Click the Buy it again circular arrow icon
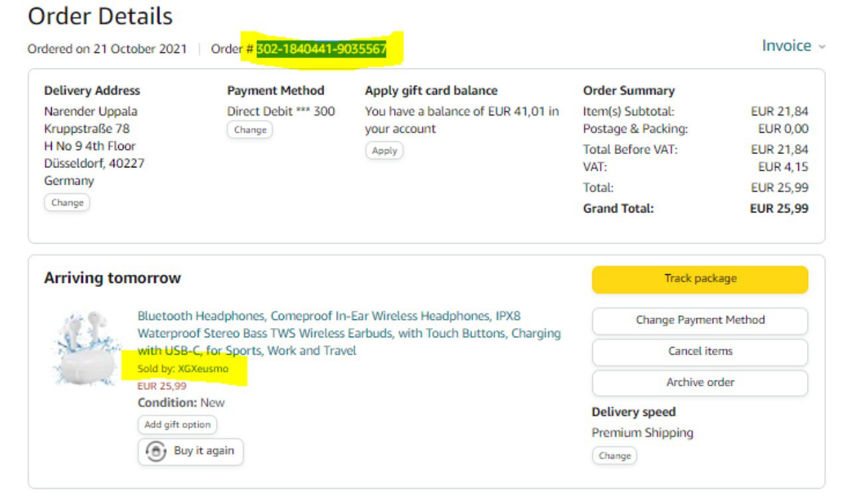The width and height of the screenshot is (850, 504). pos(156,452)
